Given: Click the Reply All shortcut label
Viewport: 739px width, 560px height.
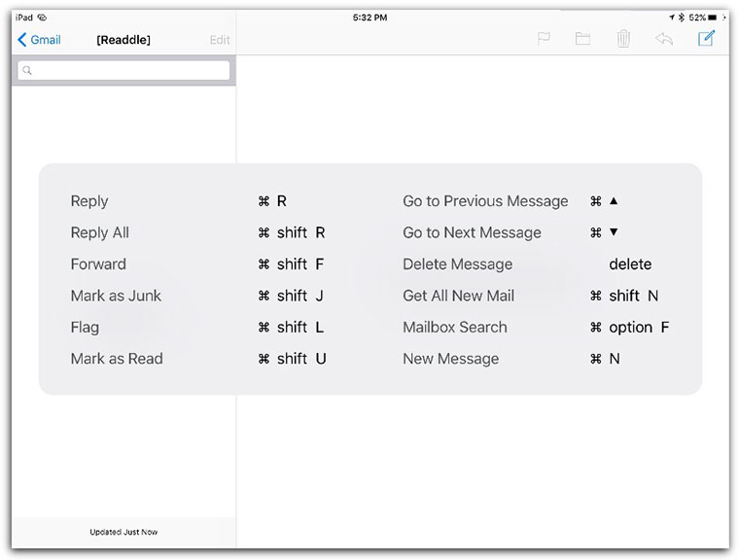Looking at the screenshot, I should 100,233.
